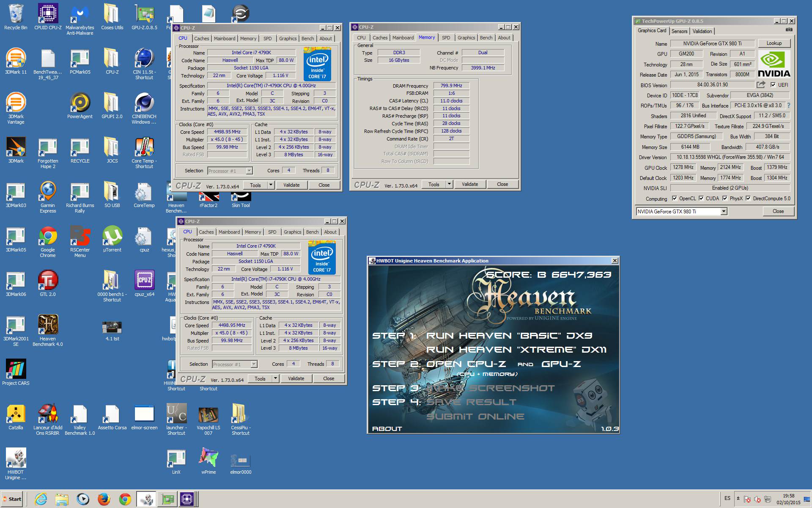Open Core Temp shortcut icon
812x508 pixels.
click(x=144, y=153)
